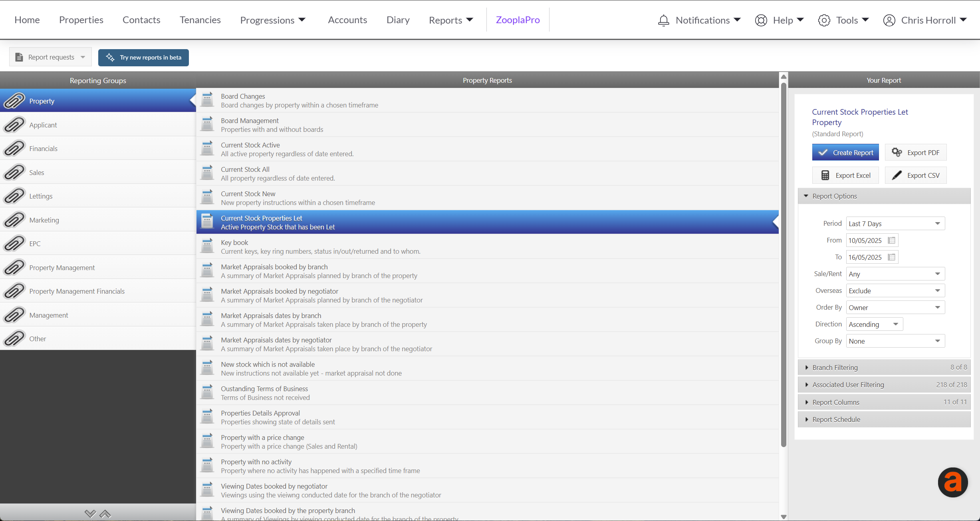
Task: Click the up double-chevron at panel bottom
Action: [105, 513]
